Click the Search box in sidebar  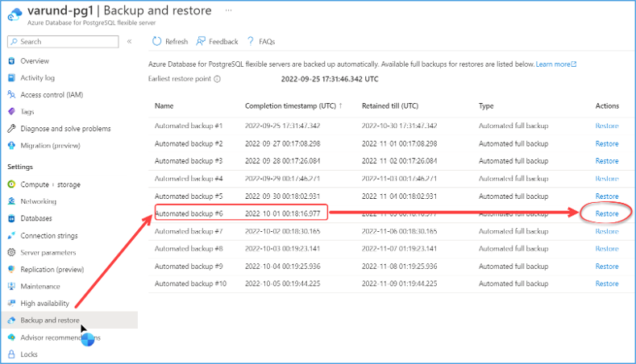[63, 42]
